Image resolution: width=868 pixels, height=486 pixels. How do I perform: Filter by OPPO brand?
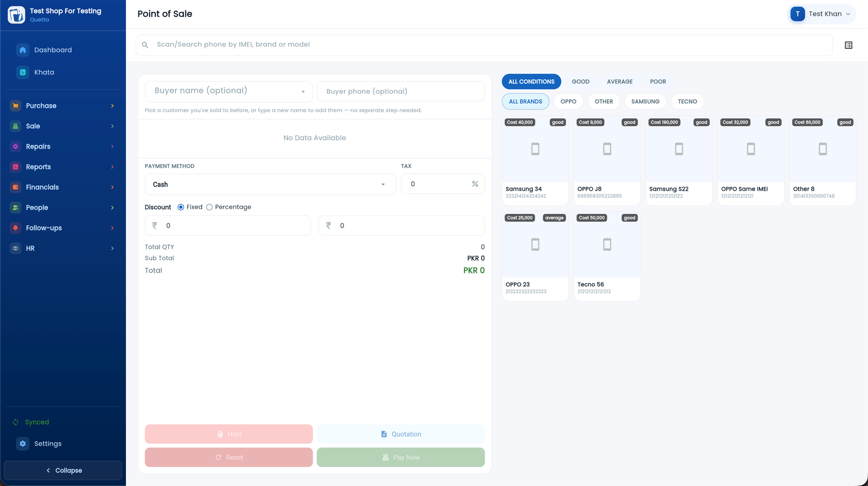(x=568, y=102)
